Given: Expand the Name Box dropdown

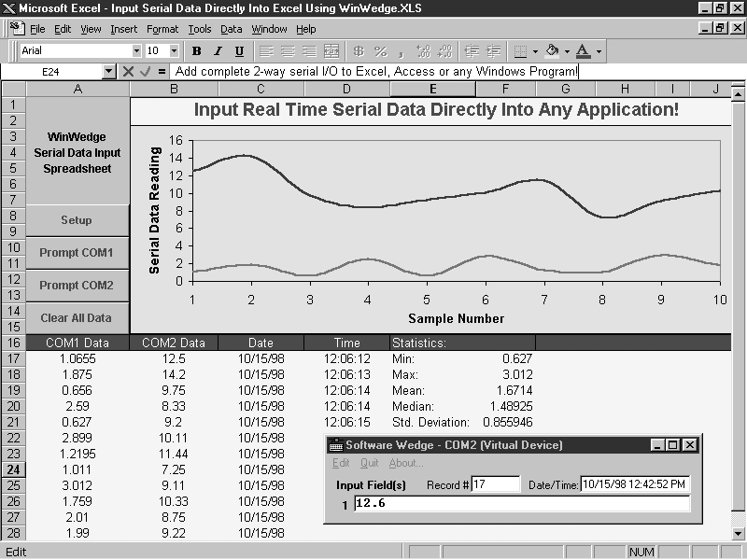Looking at the screenshot, I should pyautogui.click(x=108, y=72).
